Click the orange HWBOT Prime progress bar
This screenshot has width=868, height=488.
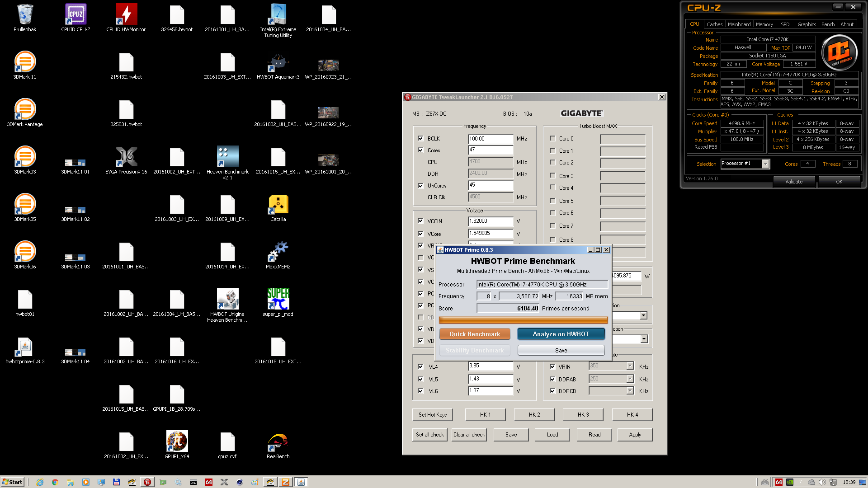(x=523, y=320)
